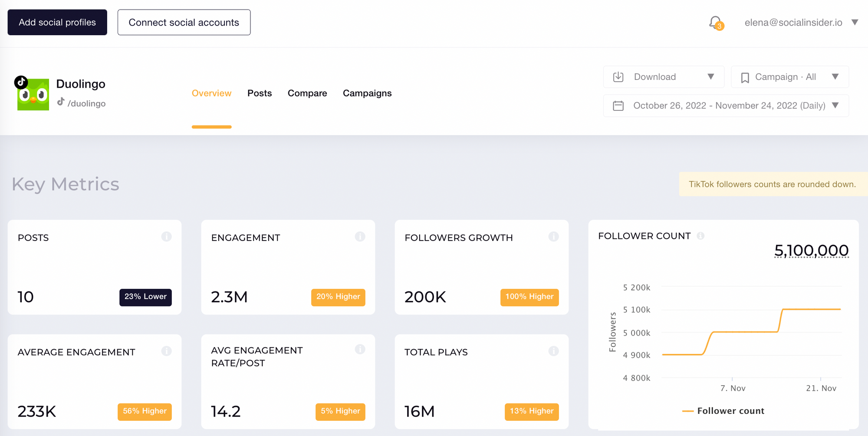The width and height of the screenshot is (868, 436).
Task: Open the account menu arrow by elena@socialinsider.io
Action: tap(855, 22)
